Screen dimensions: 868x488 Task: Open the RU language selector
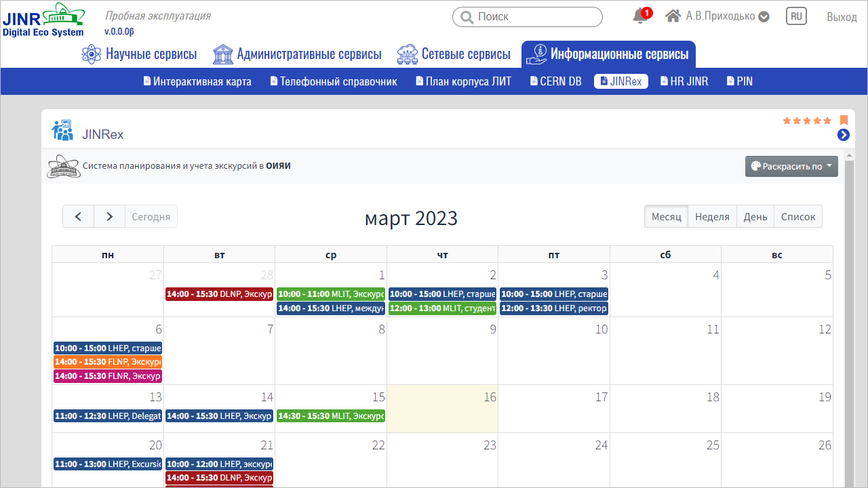(796, 16)
